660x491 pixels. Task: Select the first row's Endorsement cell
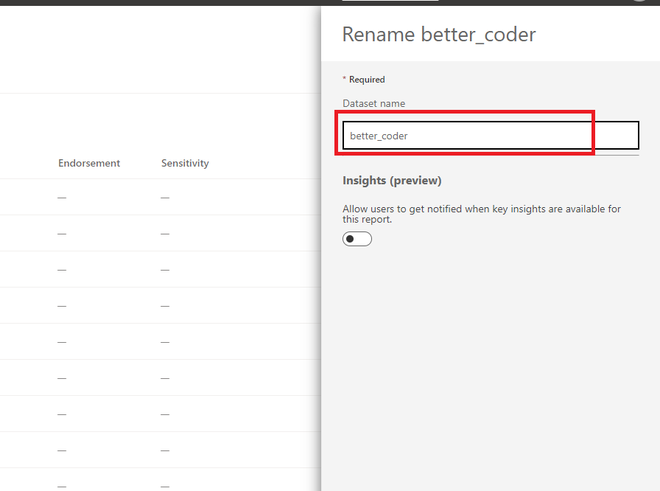[x=62, y=198]
